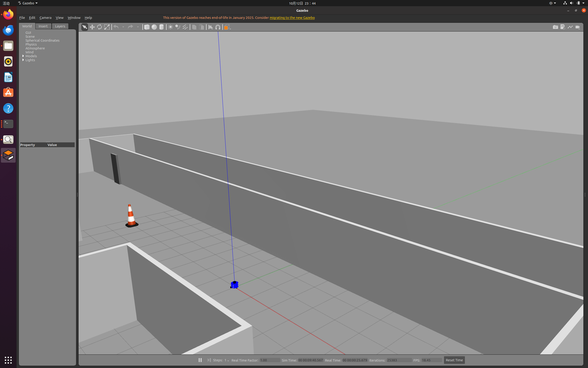Expand the Models tree item
Screen dimensions: 588x368
coord(23,56)
